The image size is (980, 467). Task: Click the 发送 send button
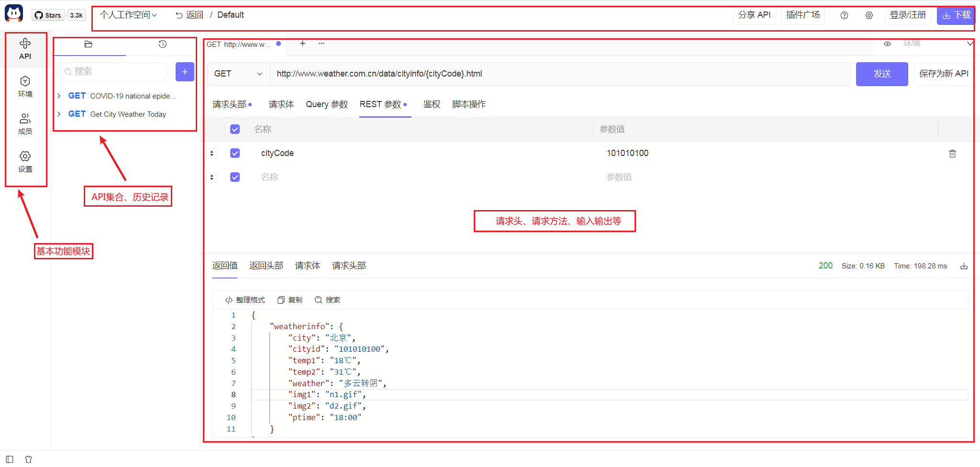pos(882,74)
